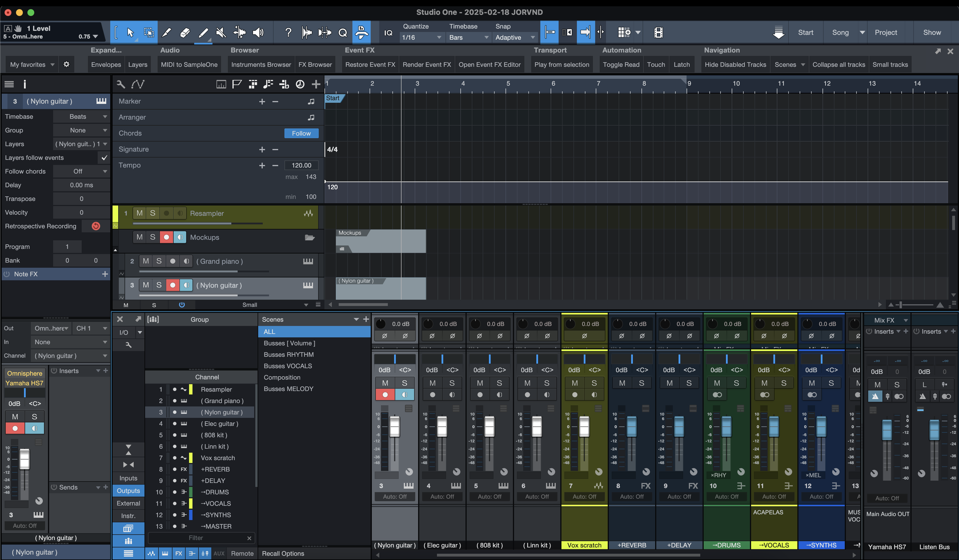The image size is (959, 560).
Task: Click MIDI to SampleOne button
Action: (x=189, y=64)
